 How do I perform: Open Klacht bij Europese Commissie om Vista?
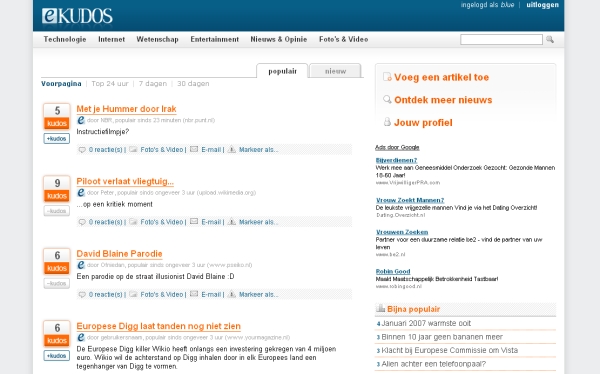coord(450,350)
